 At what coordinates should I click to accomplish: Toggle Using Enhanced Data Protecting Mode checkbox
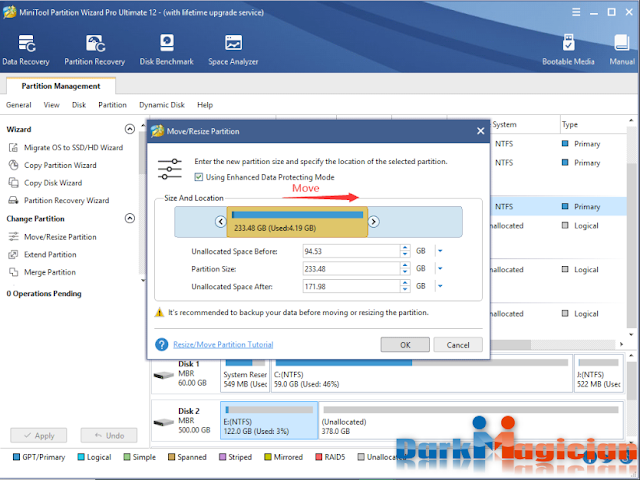(x=199, y=177)
